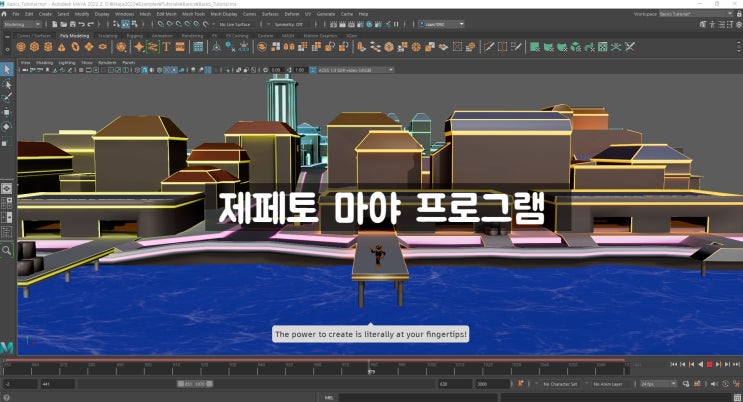Viewport: 743px width, 402px height.
Task: Open the Modeling menu set dropdown
Action: [x=22, y=24]
